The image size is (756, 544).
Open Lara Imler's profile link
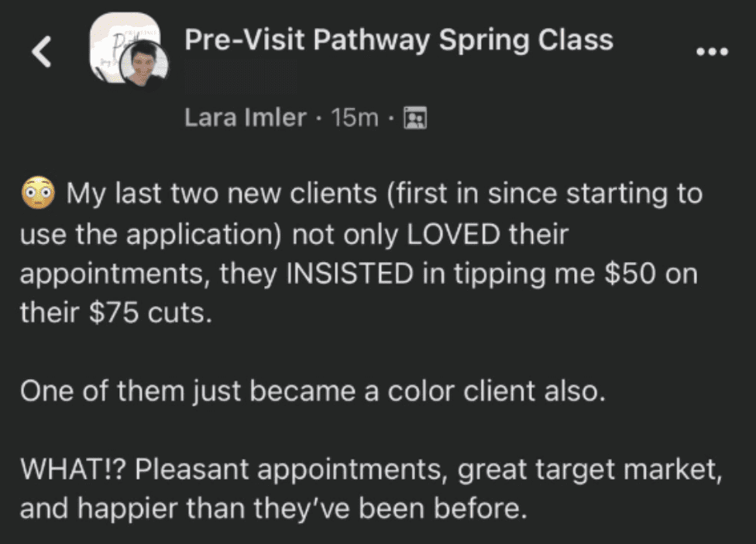click(244, 118)
